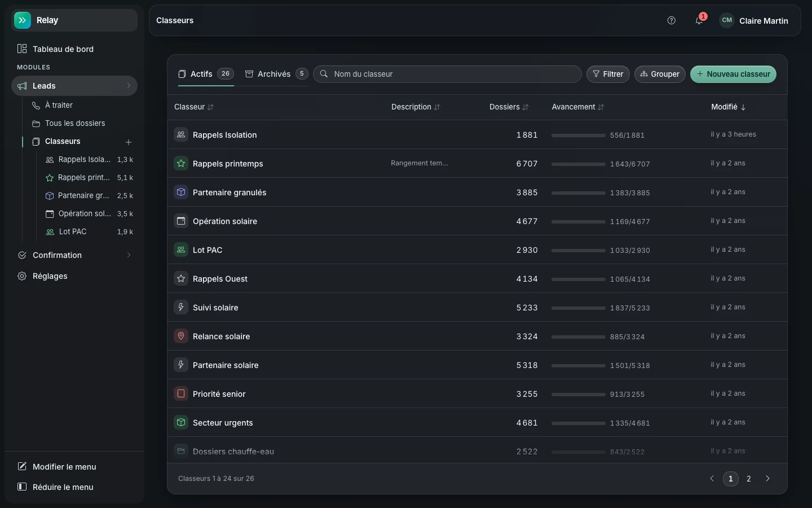812x508 pixels.
Task: Open Tableau de bord in sidebar
Action: coord(74,49)
